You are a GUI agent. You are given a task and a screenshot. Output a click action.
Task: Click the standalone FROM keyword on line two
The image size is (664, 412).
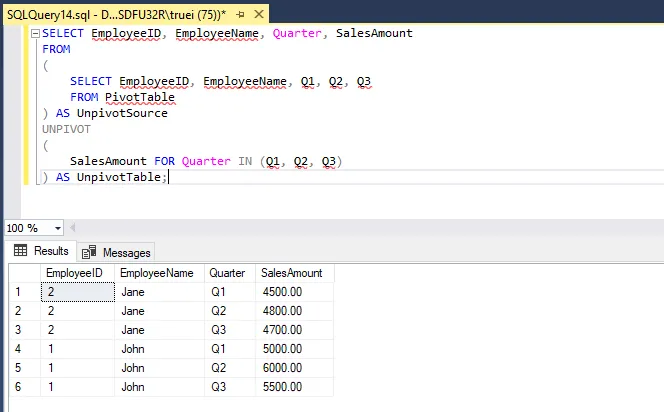point(56,49)
